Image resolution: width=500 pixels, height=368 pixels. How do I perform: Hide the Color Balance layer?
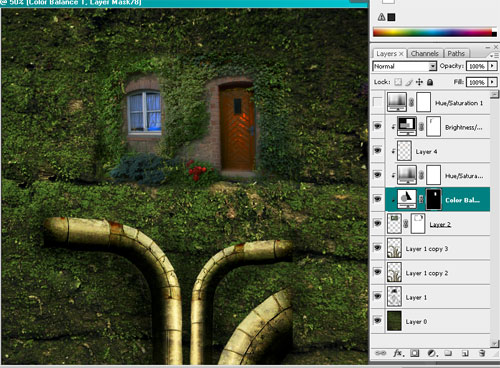click(377, 199)
